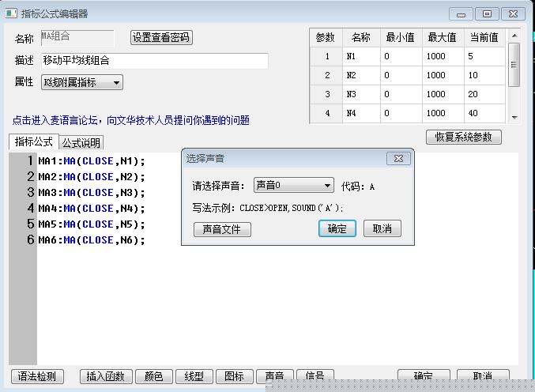Maximize the 指标公式编辑器 window
The height and width of the screenshot is (392, 535).
point(488,13)
